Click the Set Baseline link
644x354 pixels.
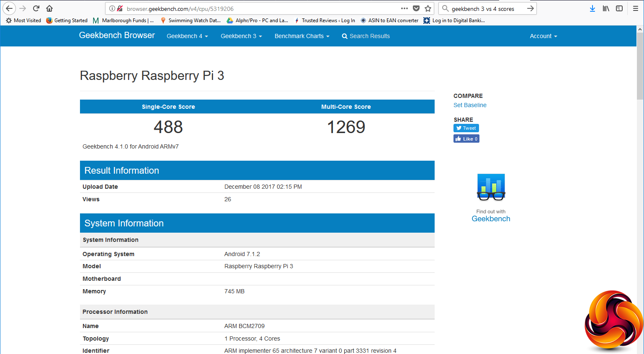coord(470,105)
